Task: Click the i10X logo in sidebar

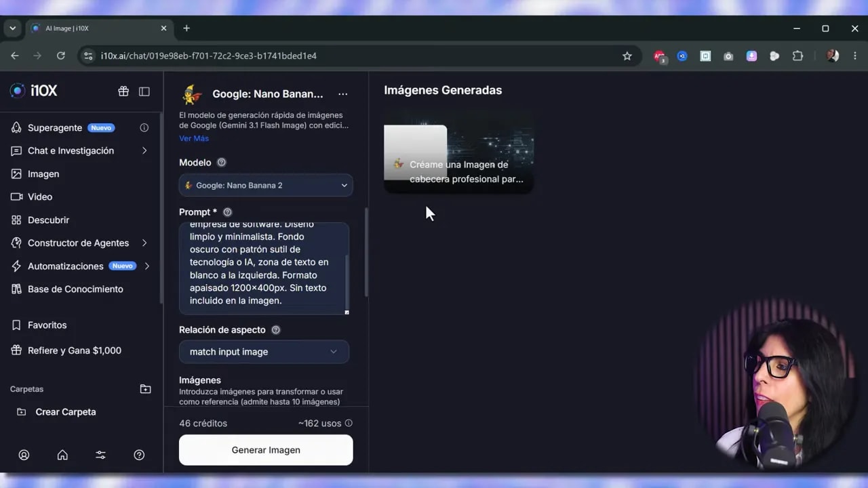Action: pos(34,91)
